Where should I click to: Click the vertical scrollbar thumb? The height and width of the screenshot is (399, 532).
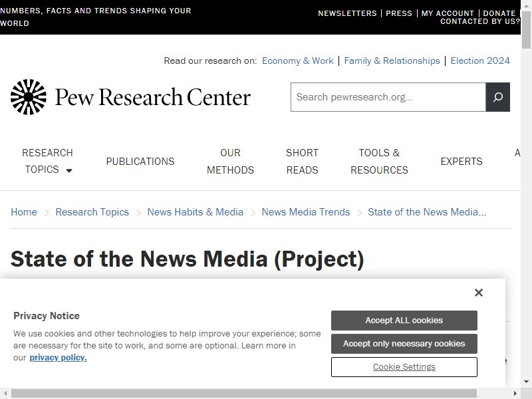tap(526, 29)
